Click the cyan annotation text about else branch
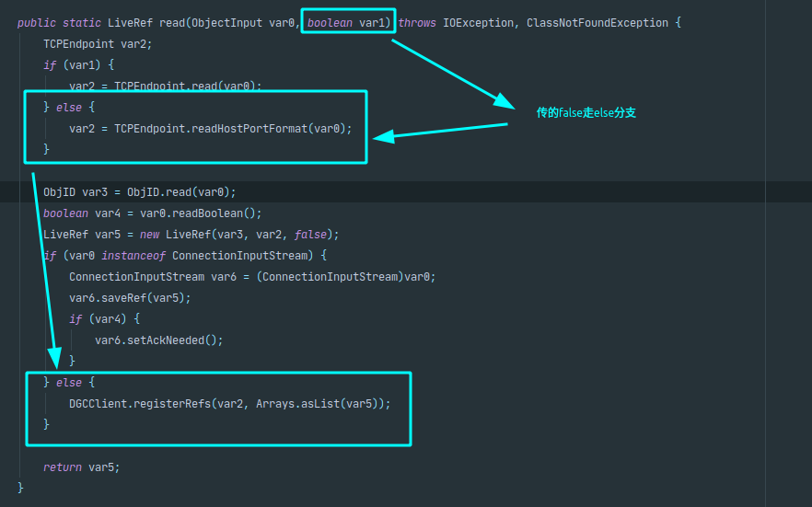The image size is (812, 507). coord(586,113)
